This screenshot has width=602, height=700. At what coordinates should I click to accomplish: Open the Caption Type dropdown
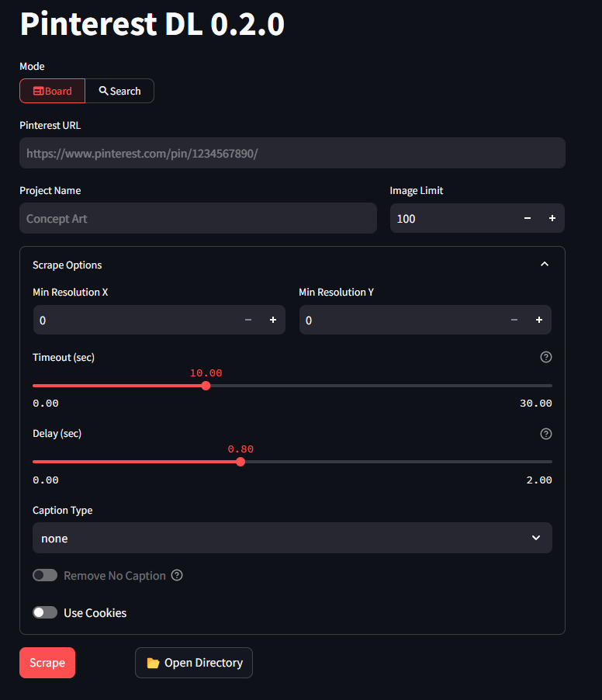click(292, 538)
